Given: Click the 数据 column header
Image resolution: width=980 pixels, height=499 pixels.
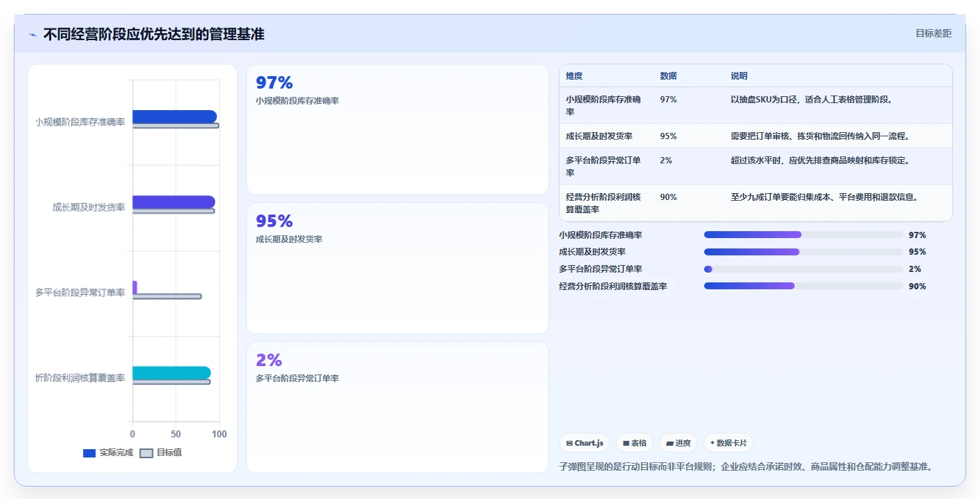Looking at the screenshot, I should click(x=669, y=76).
